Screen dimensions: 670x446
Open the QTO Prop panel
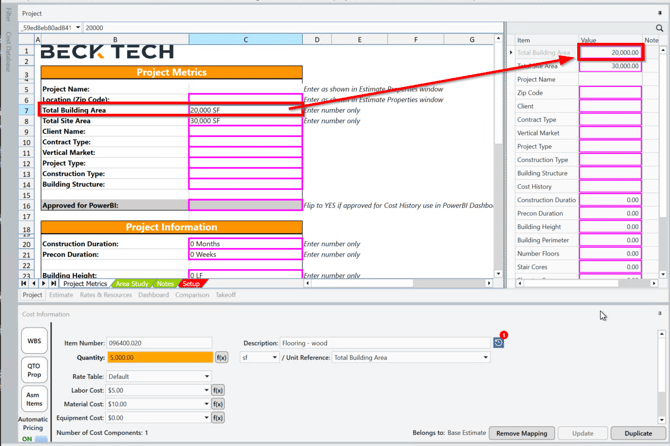(34, 369)
